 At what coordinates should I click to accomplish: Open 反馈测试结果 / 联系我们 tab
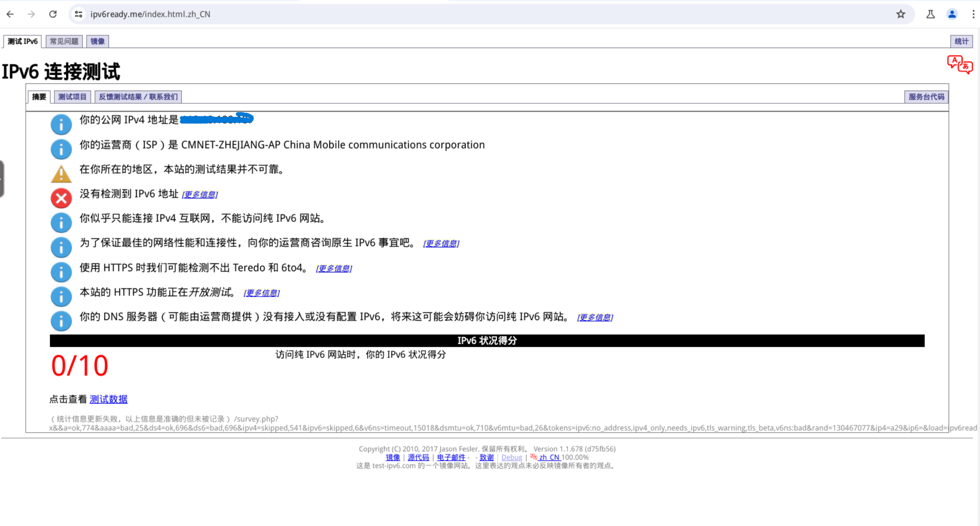(x=138, y=97)
